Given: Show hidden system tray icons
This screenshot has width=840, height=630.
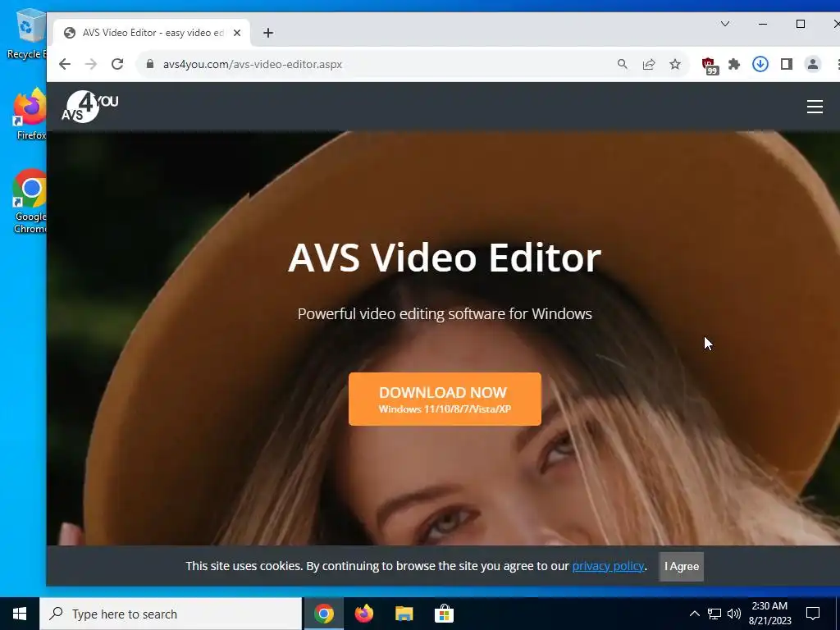Looking at the screenshot, I should coord(694,614).
